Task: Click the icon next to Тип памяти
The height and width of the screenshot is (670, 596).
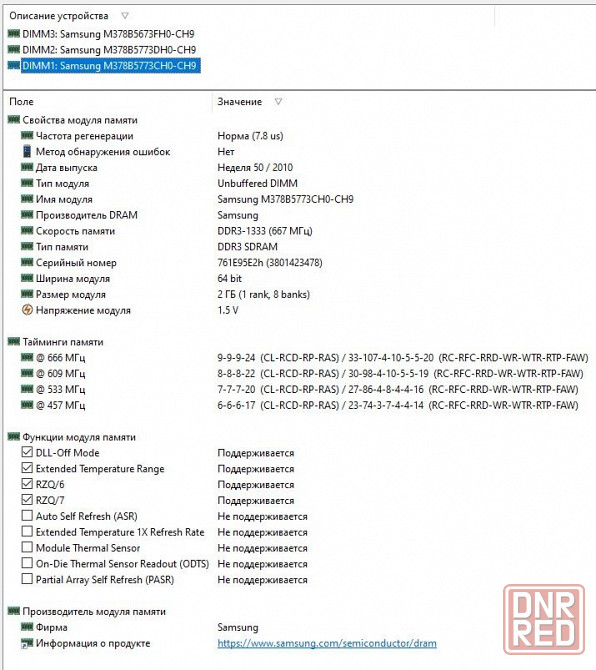Action: point(27,246)
